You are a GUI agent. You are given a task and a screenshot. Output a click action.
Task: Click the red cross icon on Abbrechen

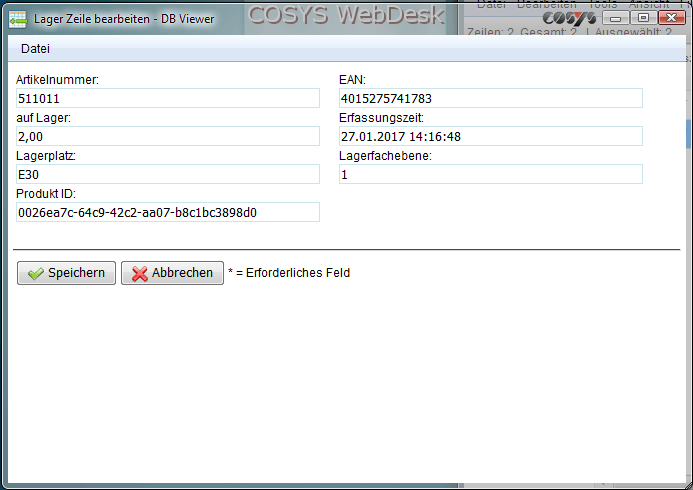(140, 273)
